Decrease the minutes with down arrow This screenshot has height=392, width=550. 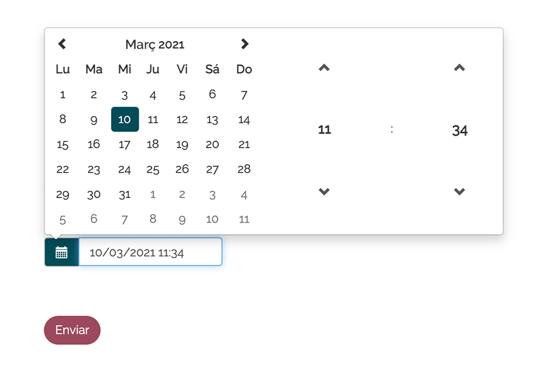(x=459, y=192)
